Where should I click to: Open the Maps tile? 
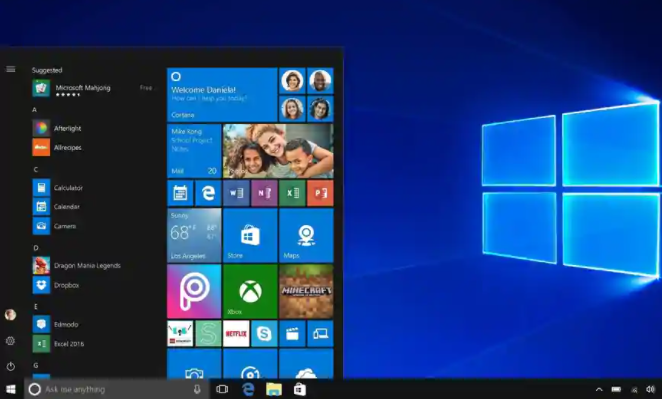306,235
